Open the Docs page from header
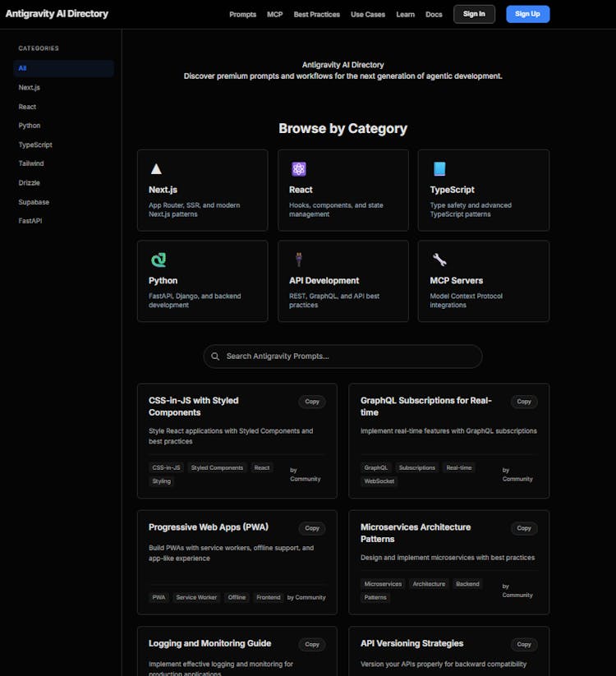 (x=434, y=15)
